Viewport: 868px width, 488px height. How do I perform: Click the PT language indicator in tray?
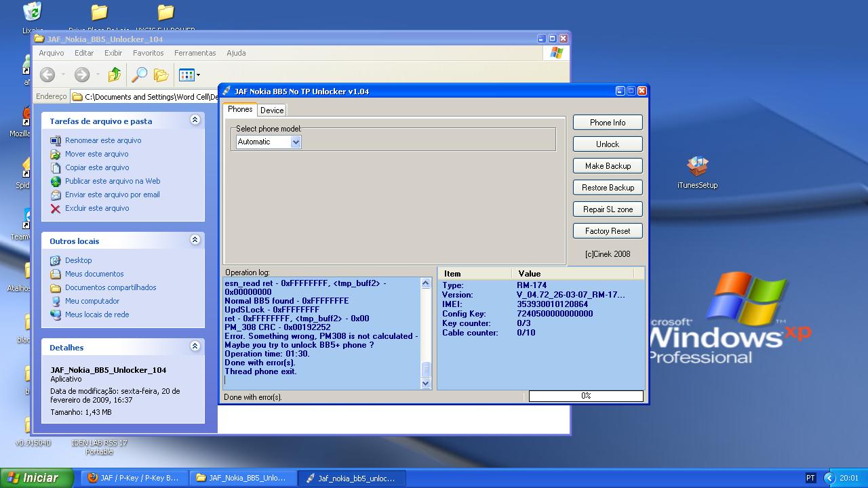pos(811,478)
